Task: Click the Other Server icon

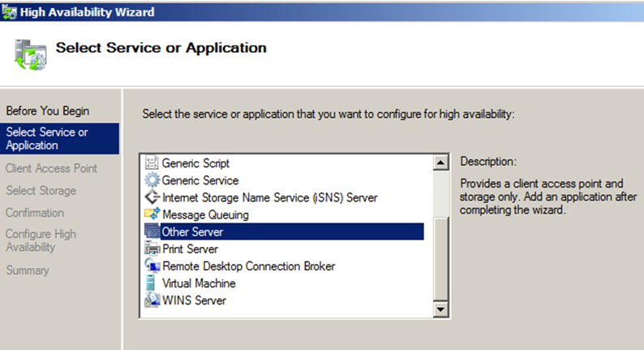Action: click(x=152, y=231)
